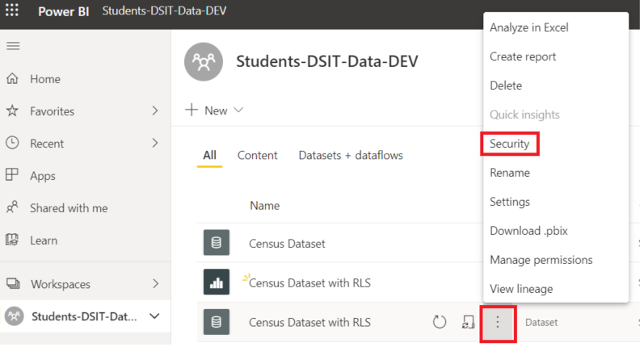This screenshot has width=644, height=347.
Task: Click the report bar-chart icon for Census Dataset with RLS
Action: (x=217, y=282)
